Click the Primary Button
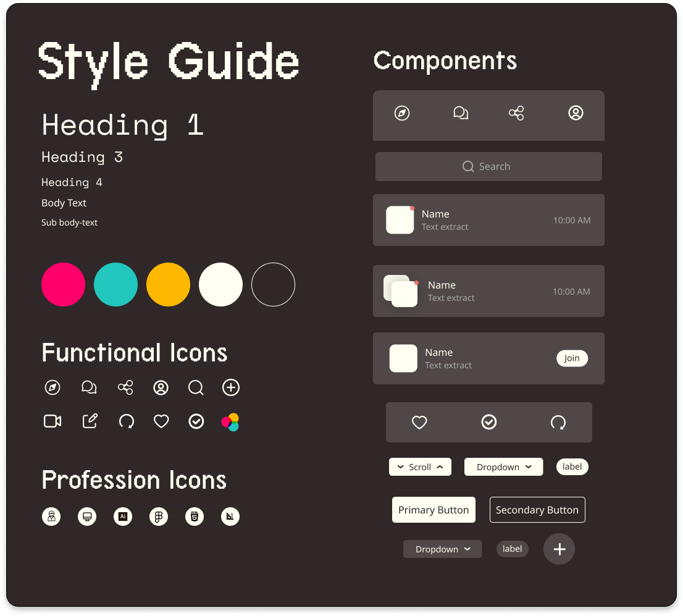The width and height of the screenshot is (683, 616). (x=434, y=510)
